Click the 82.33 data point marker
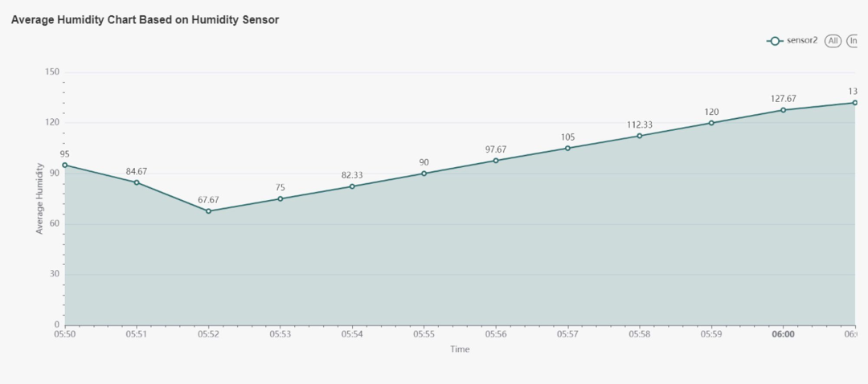Image resolution: width=868 pixels, height=384 pixels. [352, 186]
